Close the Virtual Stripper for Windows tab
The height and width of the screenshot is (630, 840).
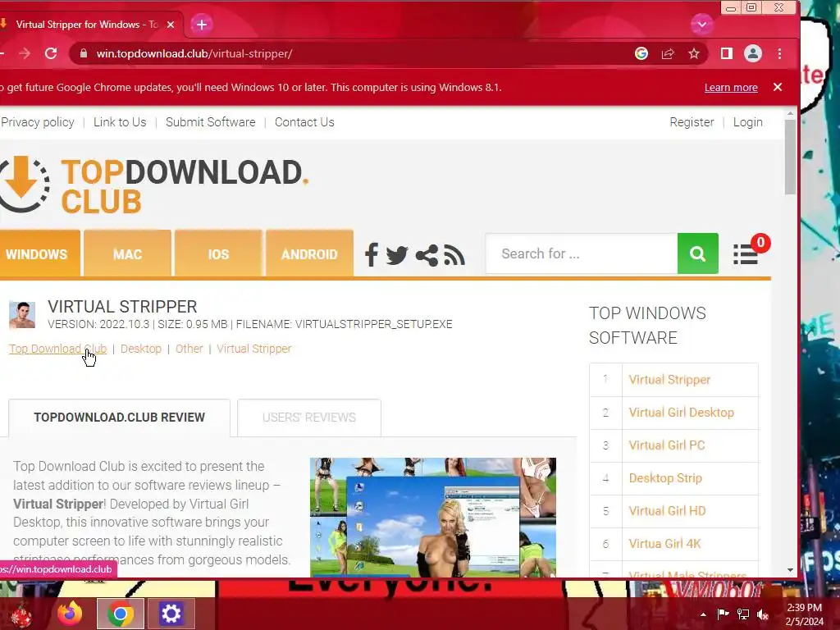tap(171, 25)
